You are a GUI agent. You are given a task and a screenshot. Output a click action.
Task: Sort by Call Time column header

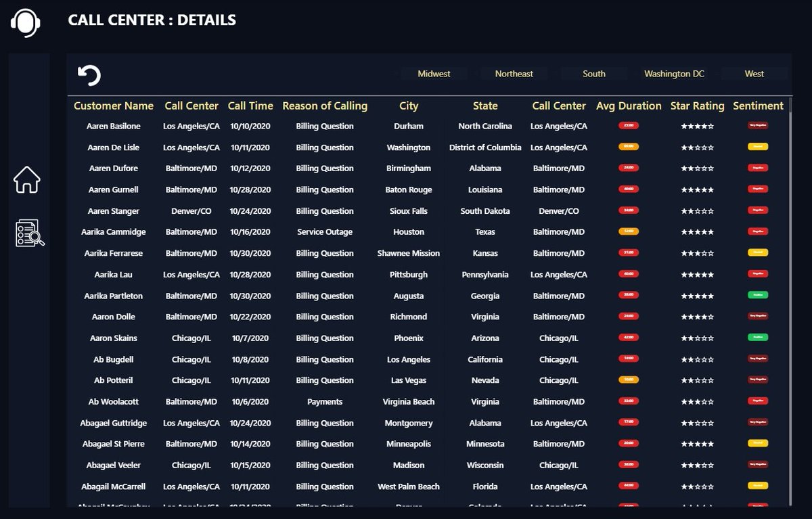[250, 106]
